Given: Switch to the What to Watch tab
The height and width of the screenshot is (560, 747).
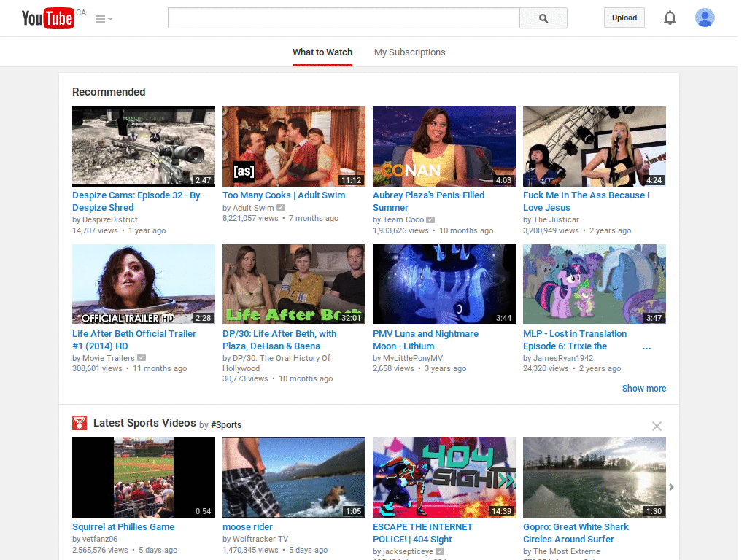Looking at the screenshot, I should [322, 52].
